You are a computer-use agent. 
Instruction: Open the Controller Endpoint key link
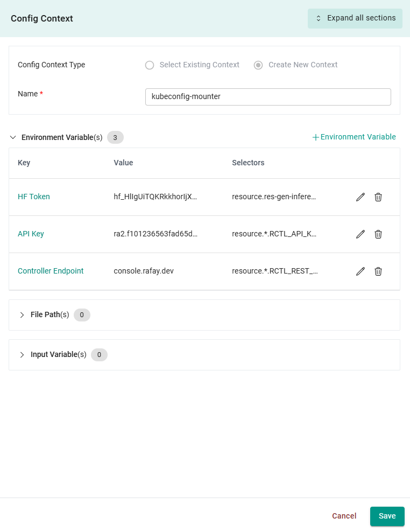[51, 271]
